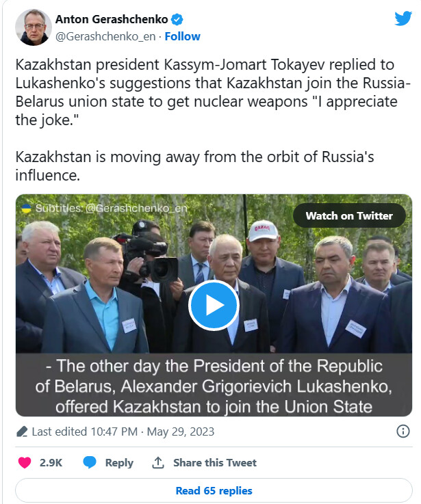Screen dimensions: 421x504
Task: Click the 2.9K likes count
Action: click(51, 463)
